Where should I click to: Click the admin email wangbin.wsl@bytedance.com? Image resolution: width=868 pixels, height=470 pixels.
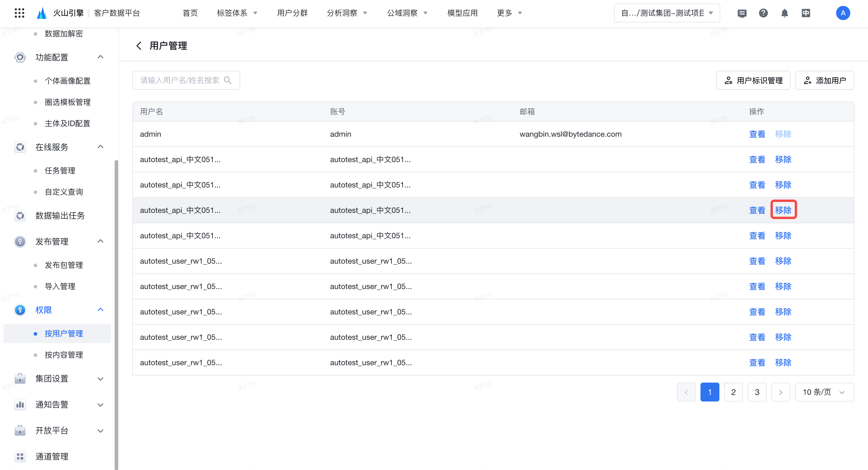click(570, 134)
